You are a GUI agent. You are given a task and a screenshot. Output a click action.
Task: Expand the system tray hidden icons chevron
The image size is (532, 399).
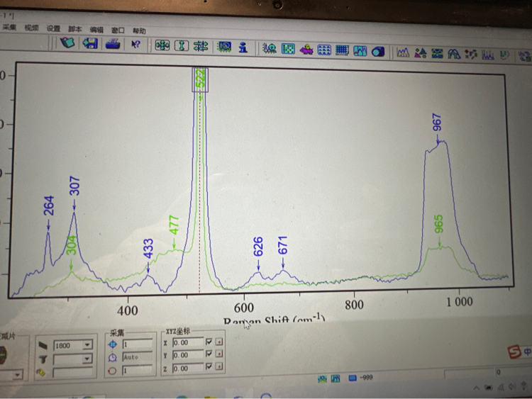point(477,388)
